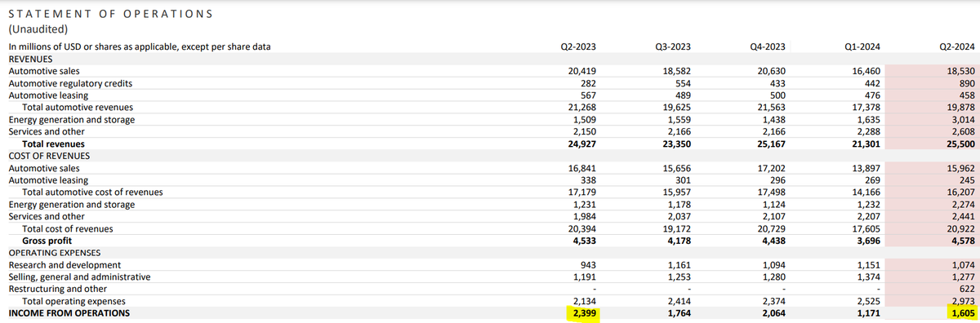
Task: Select 'INCOME FROM OPERATIONS' row label
Action: coord(69,313)
